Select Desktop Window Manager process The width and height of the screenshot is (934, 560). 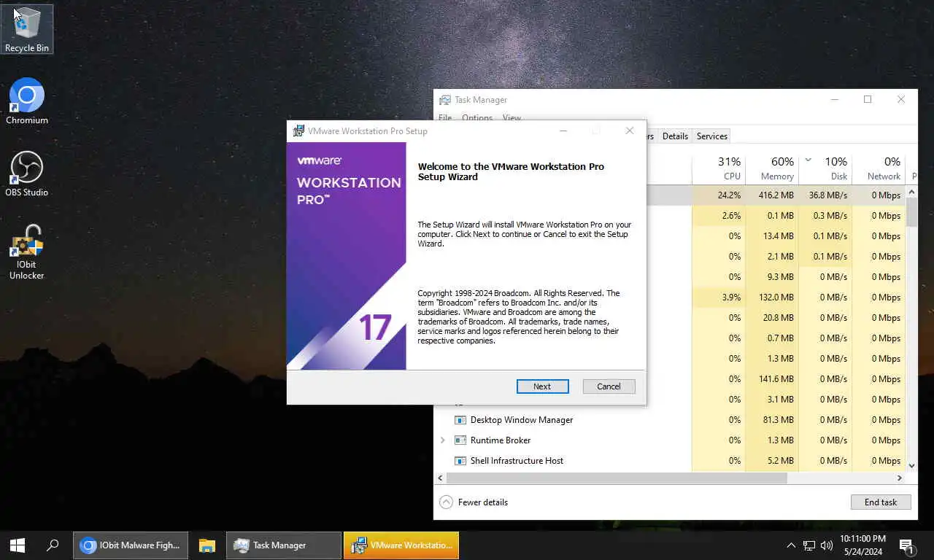click(522, 420)
